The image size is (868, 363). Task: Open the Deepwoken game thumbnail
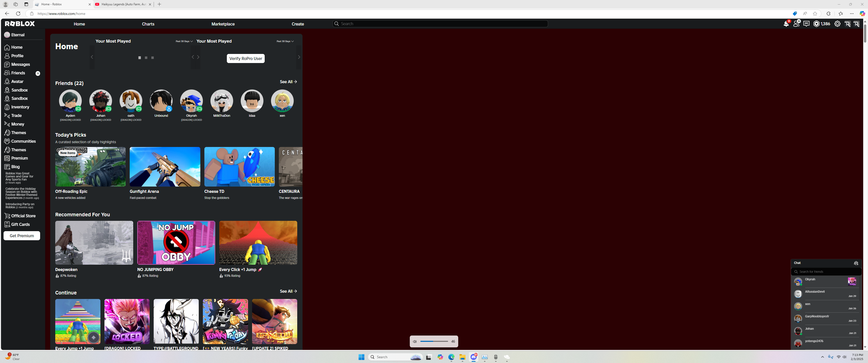click(94, 243)
